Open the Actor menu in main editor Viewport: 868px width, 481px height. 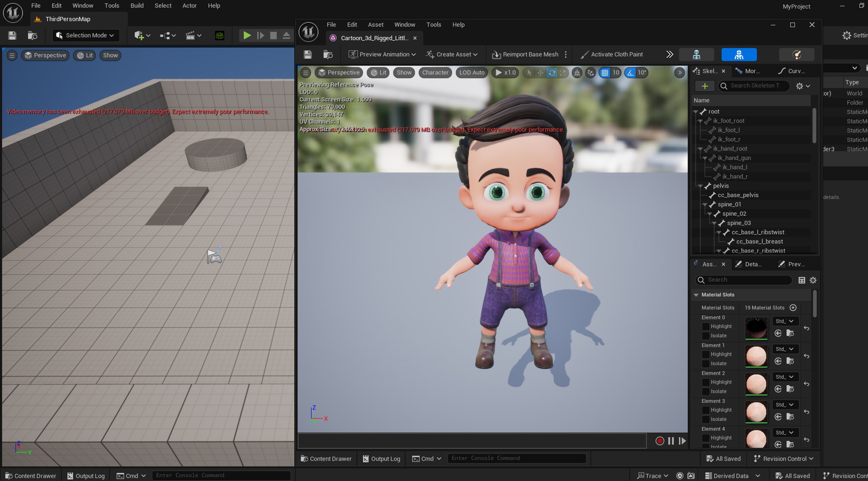[189, 6]
